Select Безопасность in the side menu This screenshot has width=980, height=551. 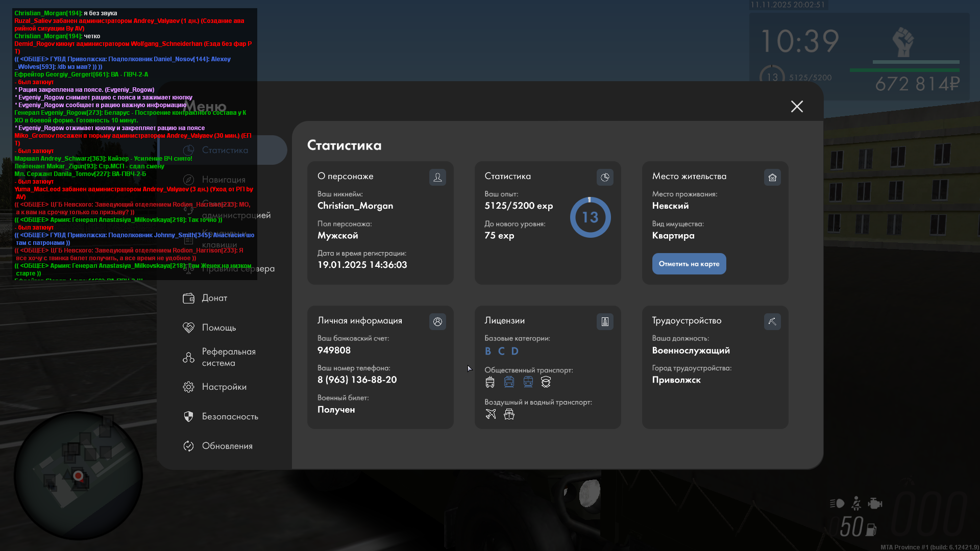(230, 416)
